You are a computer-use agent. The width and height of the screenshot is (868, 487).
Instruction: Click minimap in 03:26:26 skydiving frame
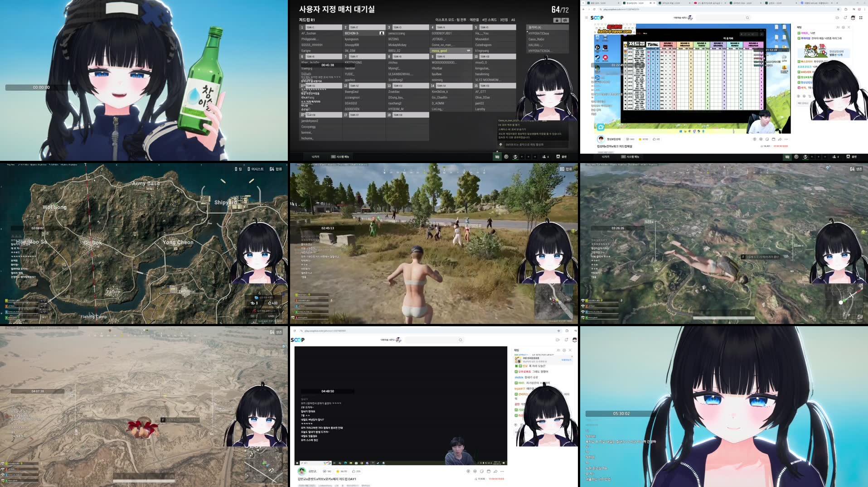click(844, 302)
